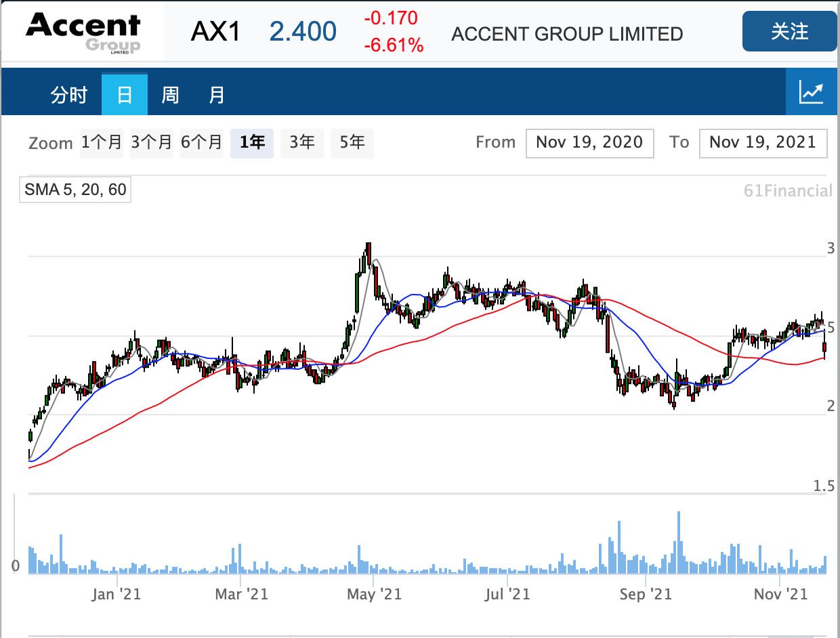
Task: Select the 日 daily tab
Action: coord(125,94)
